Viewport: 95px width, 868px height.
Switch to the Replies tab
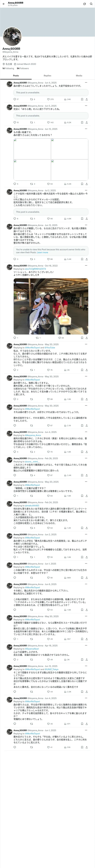tap(47, 76)
